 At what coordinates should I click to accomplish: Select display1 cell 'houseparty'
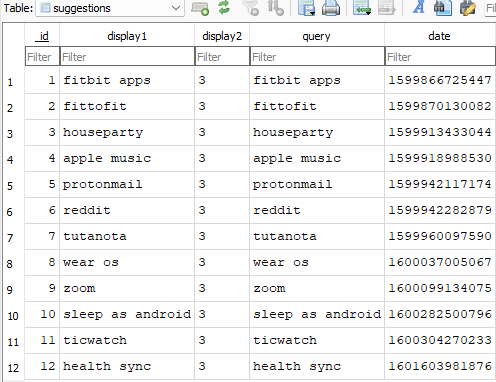pyautogui.click(x=127, y=132)
